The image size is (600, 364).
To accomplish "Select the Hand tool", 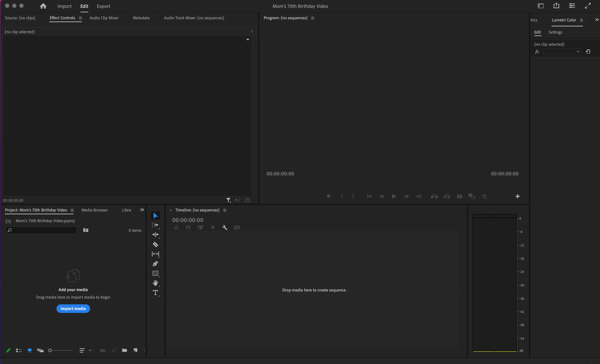I will 155,283.
